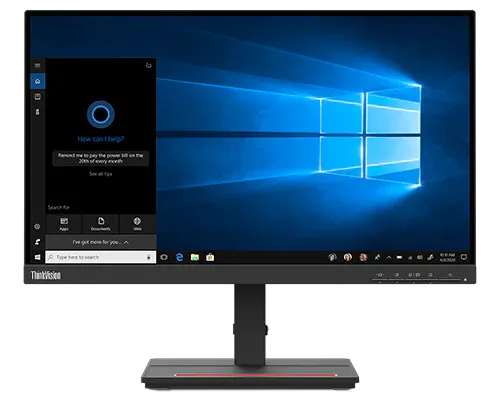Open the Windows Start button
The image size is (500, 400).
click(38, 257)
